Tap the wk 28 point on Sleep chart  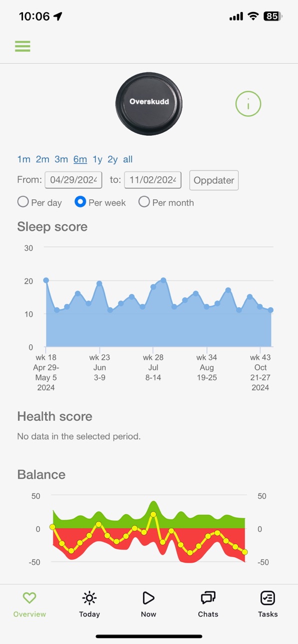click(153, 287)
